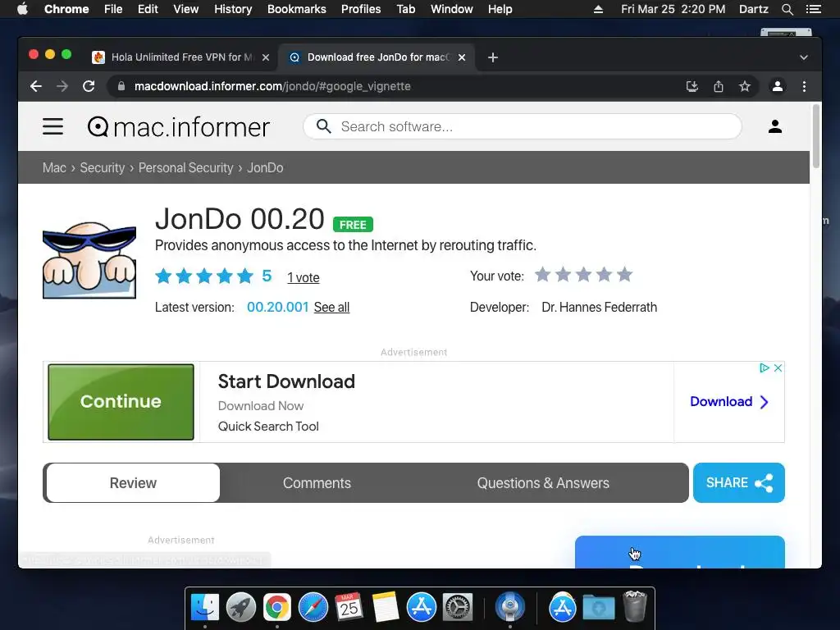Open the Window menu
Screen dimensions: 840x630
tap(452, 9)
